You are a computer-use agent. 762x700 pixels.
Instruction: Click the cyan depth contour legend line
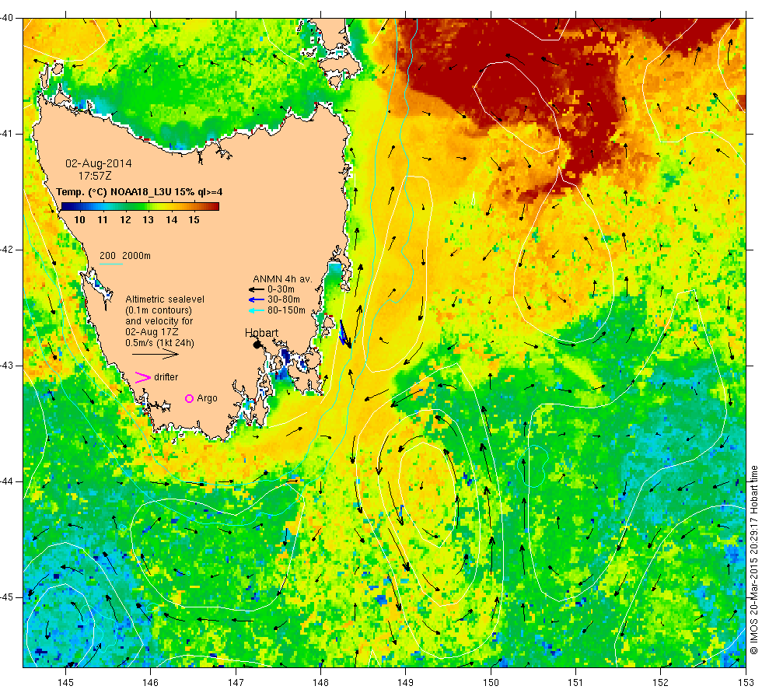(x=110, y=264)
